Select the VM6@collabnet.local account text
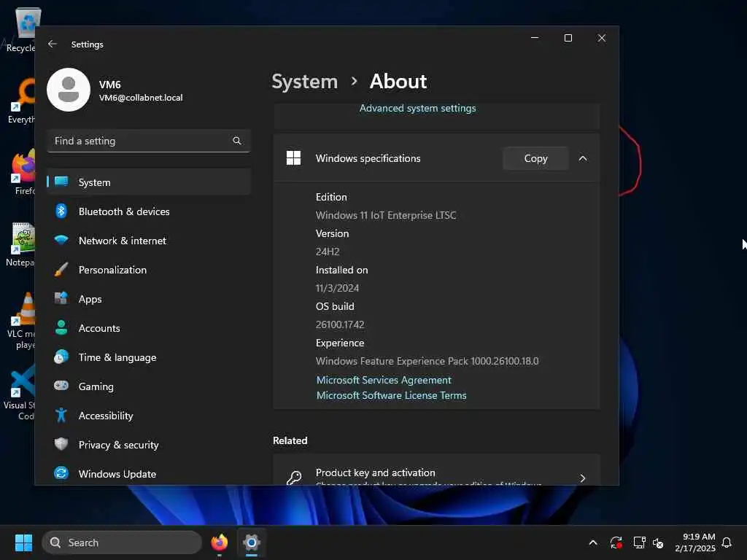The width and height of the screenshot is (747, 560). [x=141, y=98]
